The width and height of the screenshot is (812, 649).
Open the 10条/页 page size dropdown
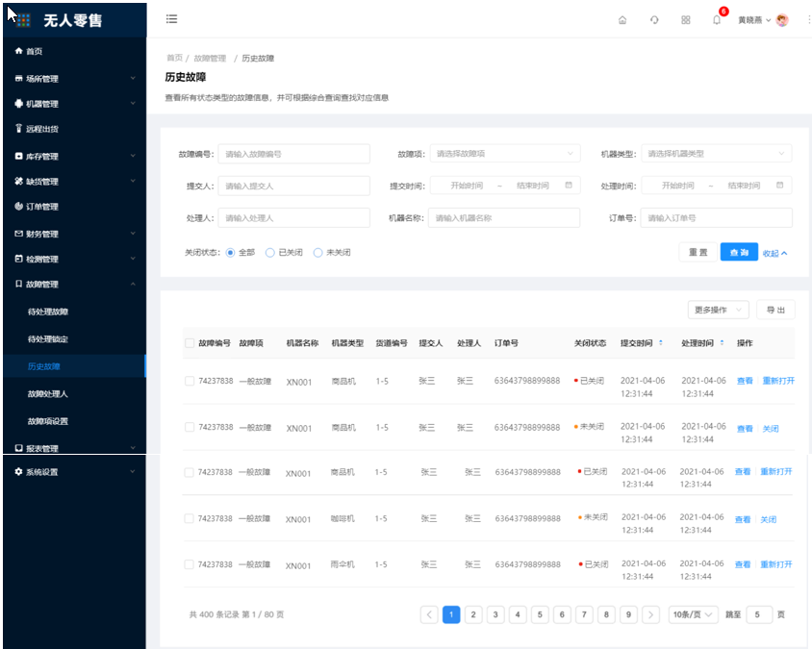(693, 614)
